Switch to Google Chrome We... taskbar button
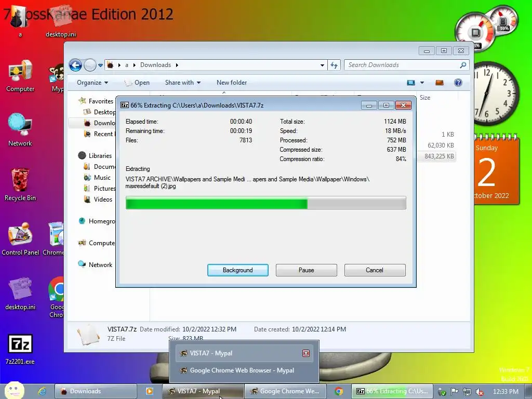This screenshot has height=399, width=532. tap(285, 391)
